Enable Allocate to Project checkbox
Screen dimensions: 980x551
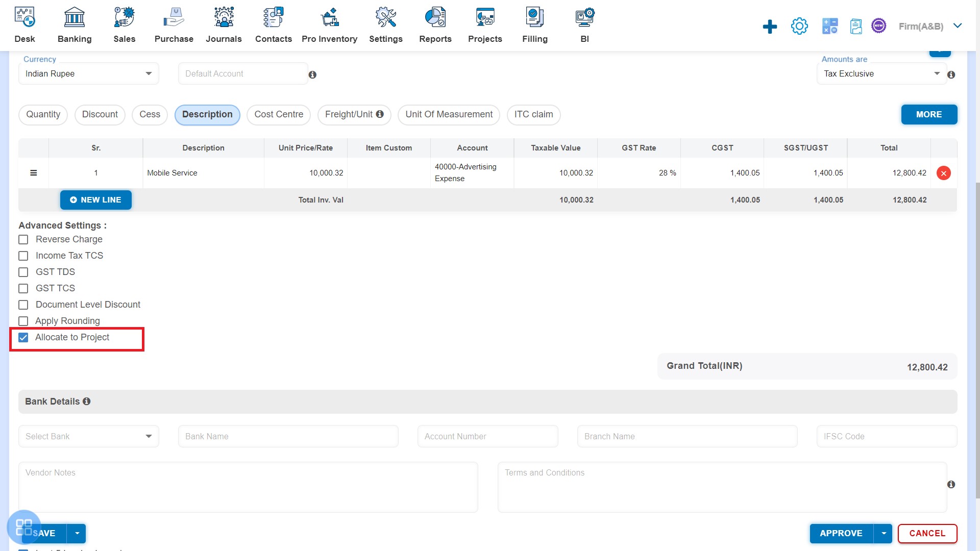(x=24, y=337)
